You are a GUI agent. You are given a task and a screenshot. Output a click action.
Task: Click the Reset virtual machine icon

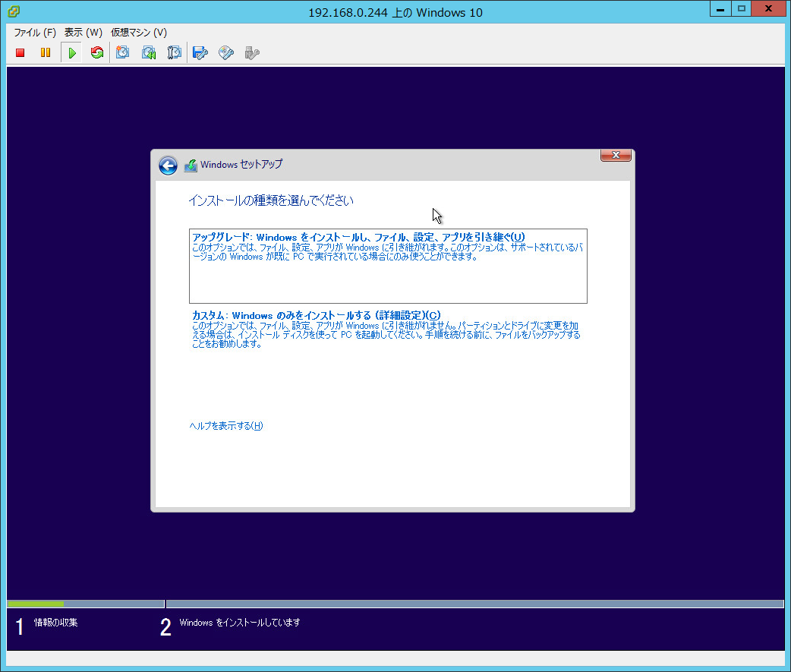tap(97, 52)
